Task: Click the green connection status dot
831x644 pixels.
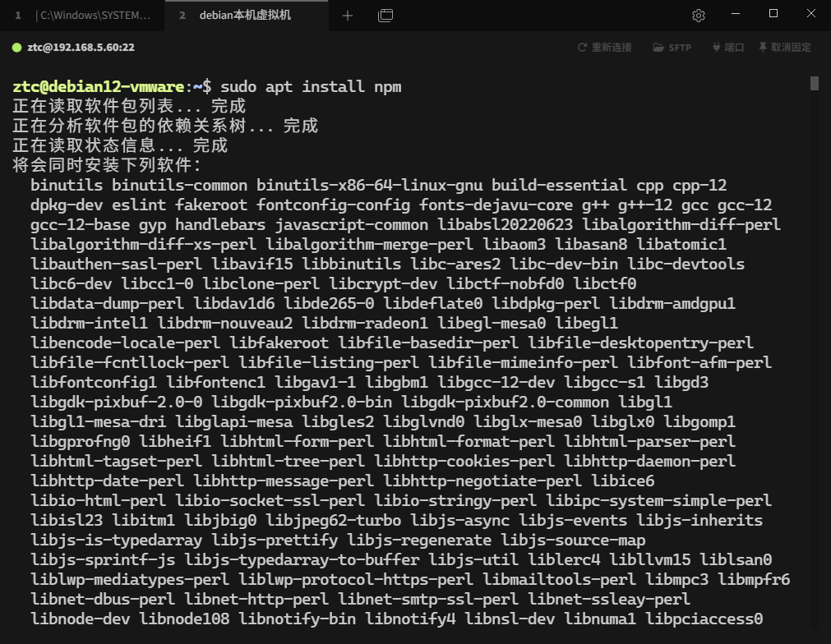Action: pos(16,47)
